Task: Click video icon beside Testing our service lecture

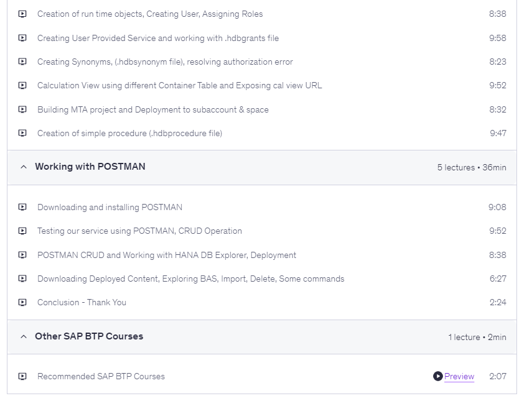Action: 22,231
